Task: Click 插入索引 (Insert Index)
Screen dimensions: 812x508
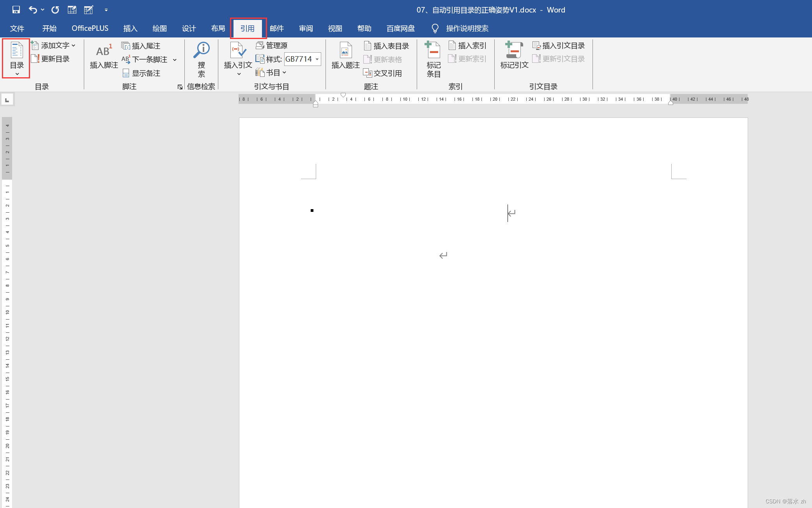Action: 467,46
